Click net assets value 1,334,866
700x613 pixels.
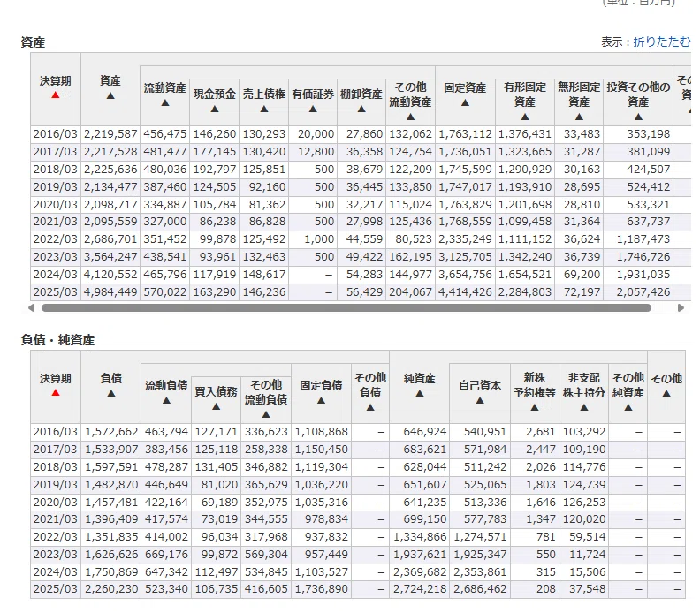[x=420, y=537]
